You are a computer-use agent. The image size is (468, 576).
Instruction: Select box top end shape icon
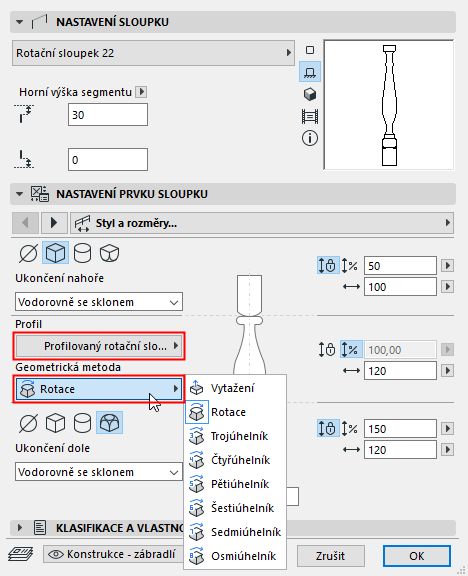[55, 253]
